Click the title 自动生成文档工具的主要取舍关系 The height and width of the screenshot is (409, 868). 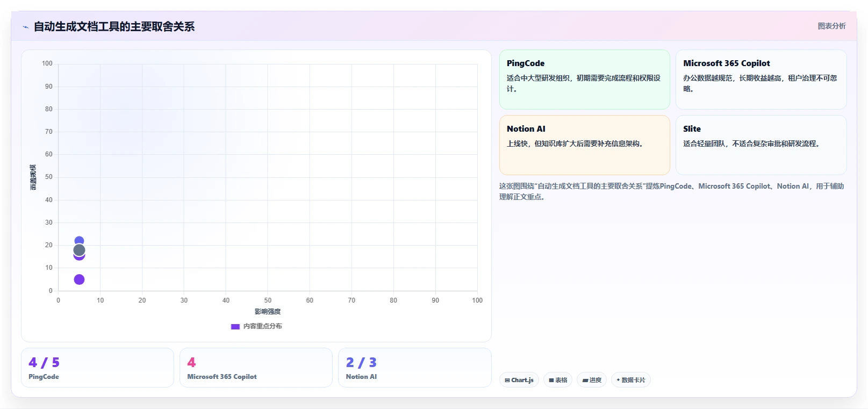pyautogui.click(x=114, y=27)
